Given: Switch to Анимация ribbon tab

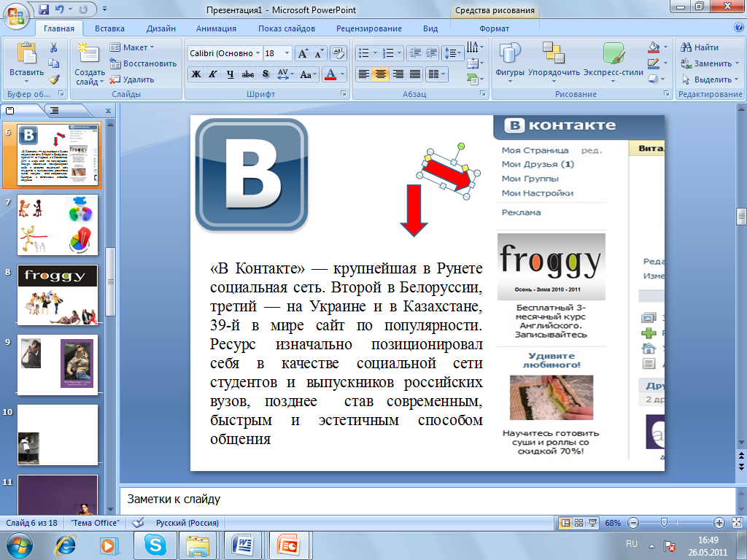Looking at the screenshot, I should pyautogui.click(x=216, y=28).
